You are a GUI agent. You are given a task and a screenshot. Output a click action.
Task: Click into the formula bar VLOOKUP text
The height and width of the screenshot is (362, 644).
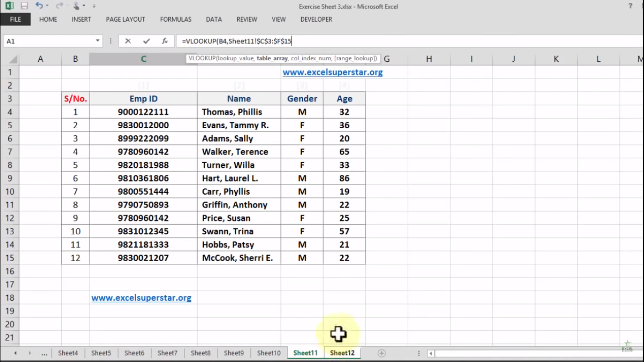[x=237, y=41]
